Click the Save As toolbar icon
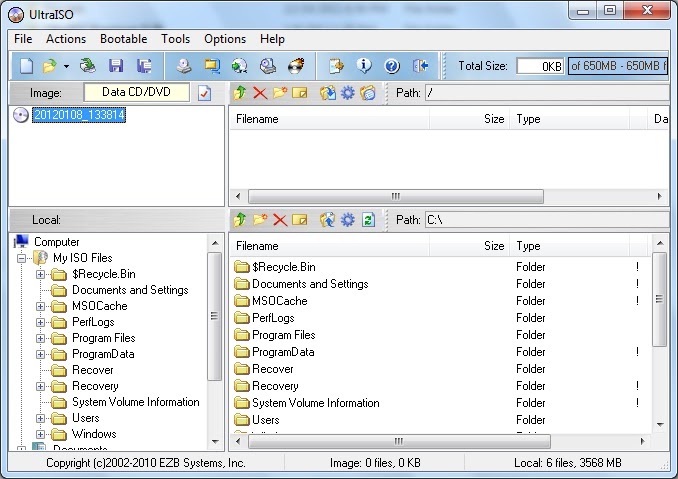 (x=144, y=66)
